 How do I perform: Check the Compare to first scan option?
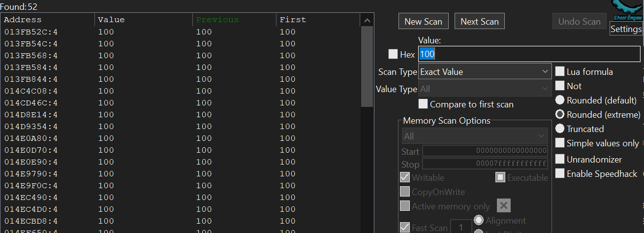click(423, 104)
